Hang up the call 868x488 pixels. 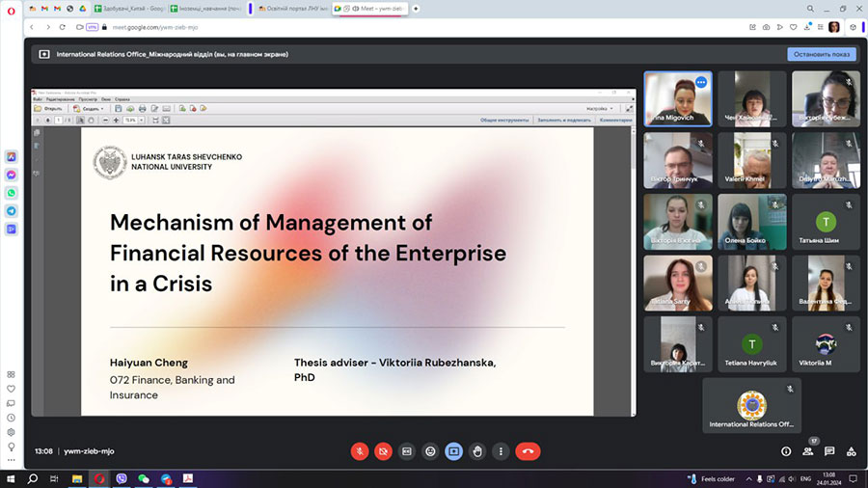coord(528,450)
